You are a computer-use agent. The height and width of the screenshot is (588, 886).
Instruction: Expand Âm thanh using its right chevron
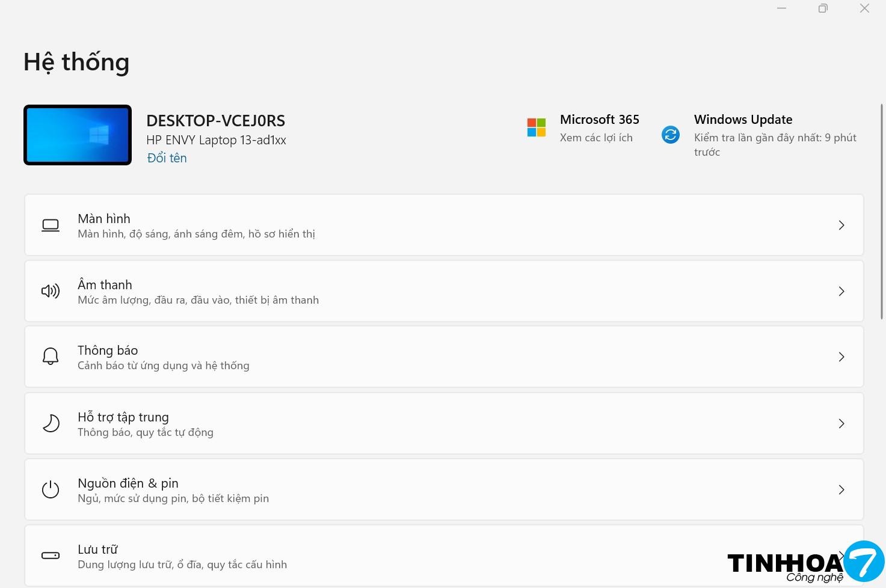pos(841,292)
